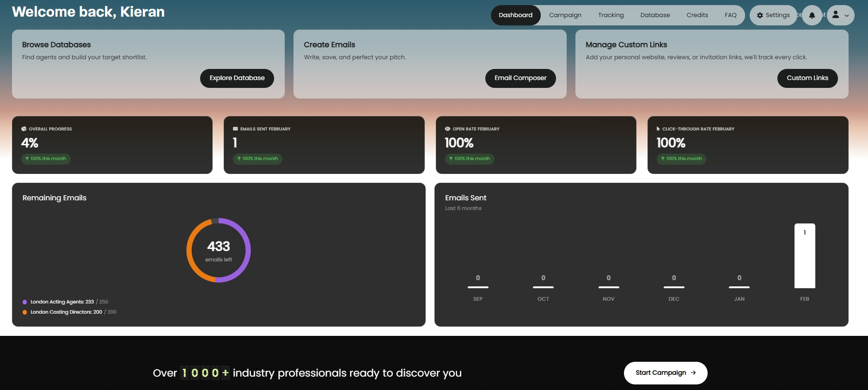Click the '4%' overall progress value

click(x=30, y=143)
